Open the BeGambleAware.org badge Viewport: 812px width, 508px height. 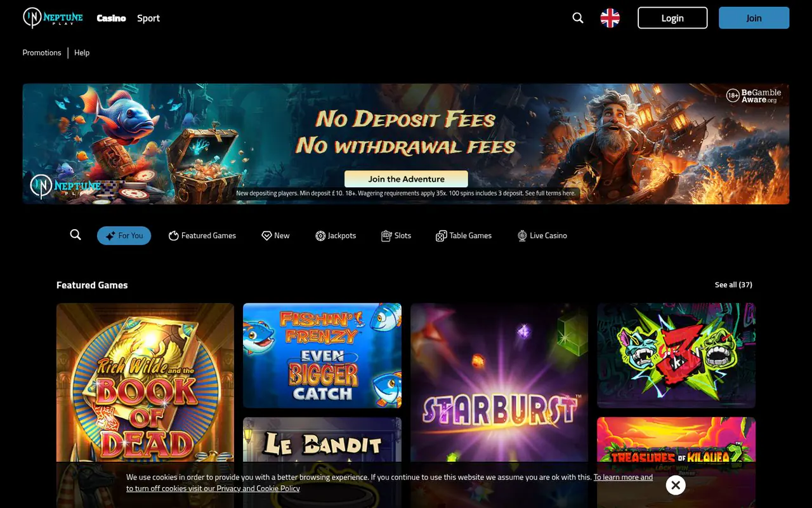754,95
